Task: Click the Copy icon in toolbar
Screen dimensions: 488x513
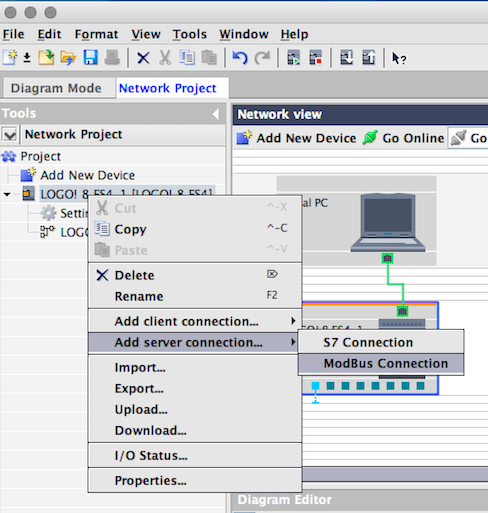Action: (x=187, y=57)
